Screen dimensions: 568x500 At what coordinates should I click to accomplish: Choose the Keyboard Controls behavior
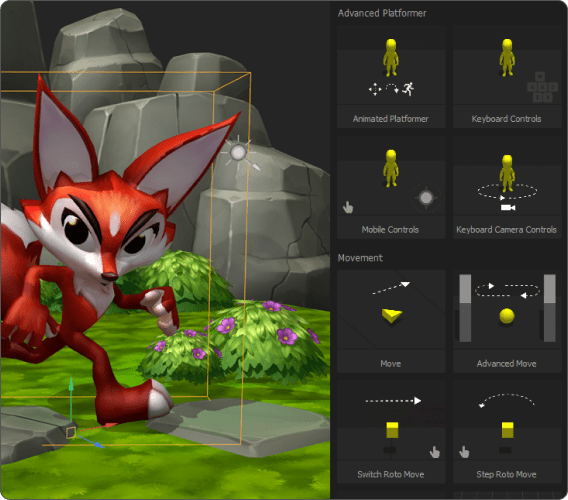(x=507, y=76)
